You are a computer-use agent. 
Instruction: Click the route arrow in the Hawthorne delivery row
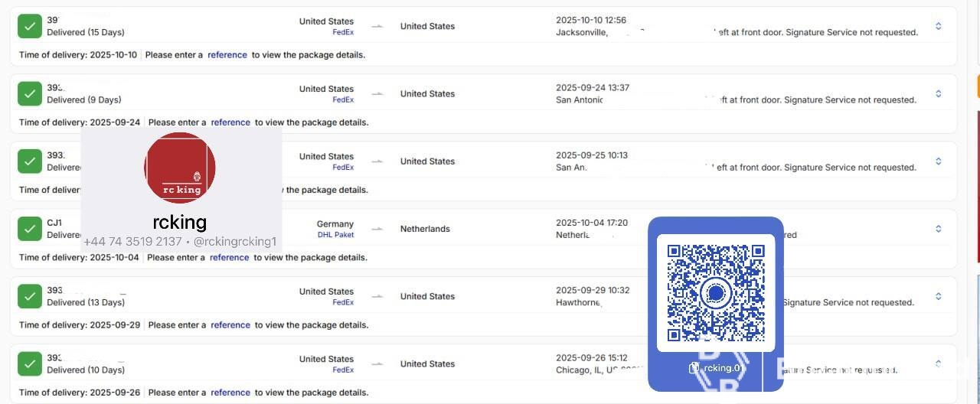click(377, 296)
